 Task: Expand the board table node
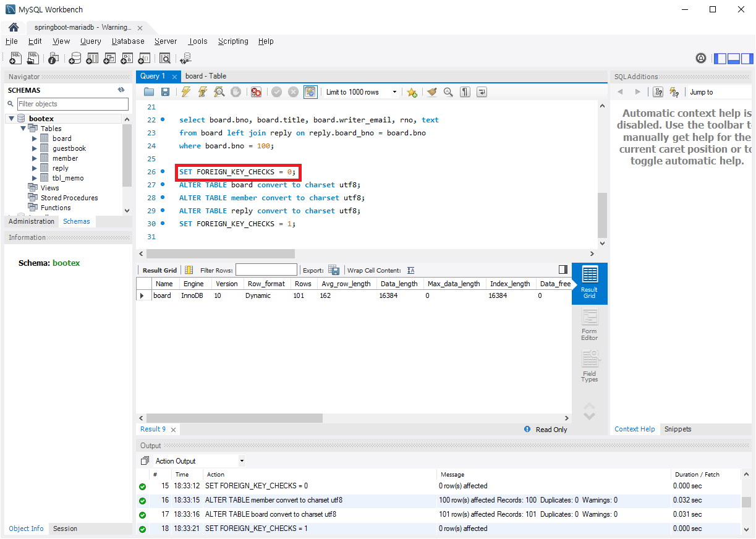tap(35, 138)
